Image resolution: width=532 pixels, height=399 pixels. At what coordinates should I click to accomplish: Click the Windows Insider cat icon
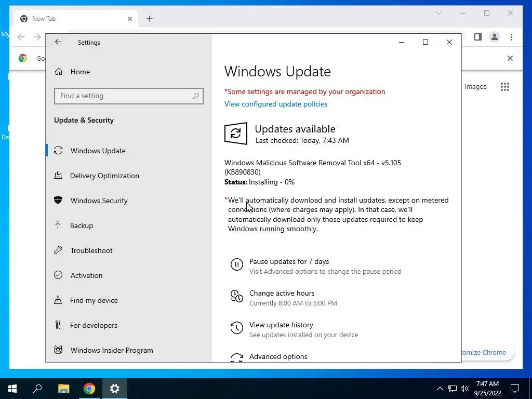[x=58, y=350]
